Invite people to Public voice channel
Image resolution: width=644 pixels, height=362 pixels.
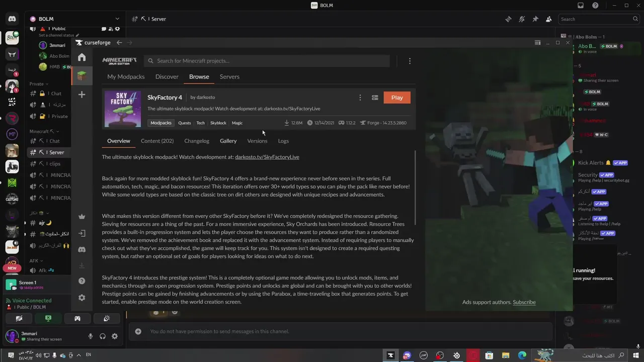coord(111,29)
